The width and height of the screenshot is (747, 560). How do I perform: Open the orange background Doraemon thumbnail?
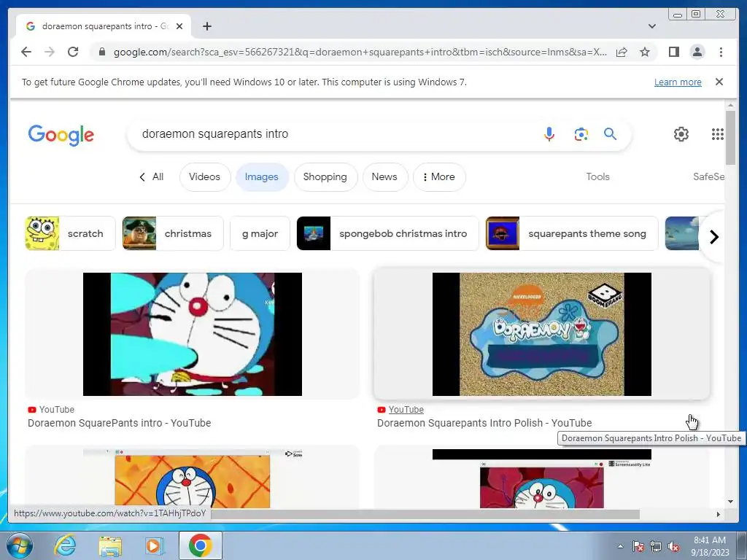[192, 478]
